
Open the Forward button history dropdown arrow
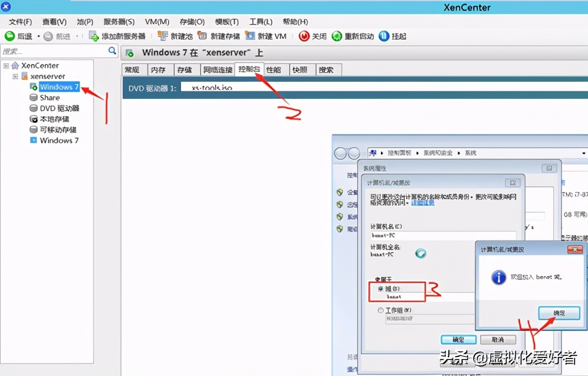pos(77,37)
